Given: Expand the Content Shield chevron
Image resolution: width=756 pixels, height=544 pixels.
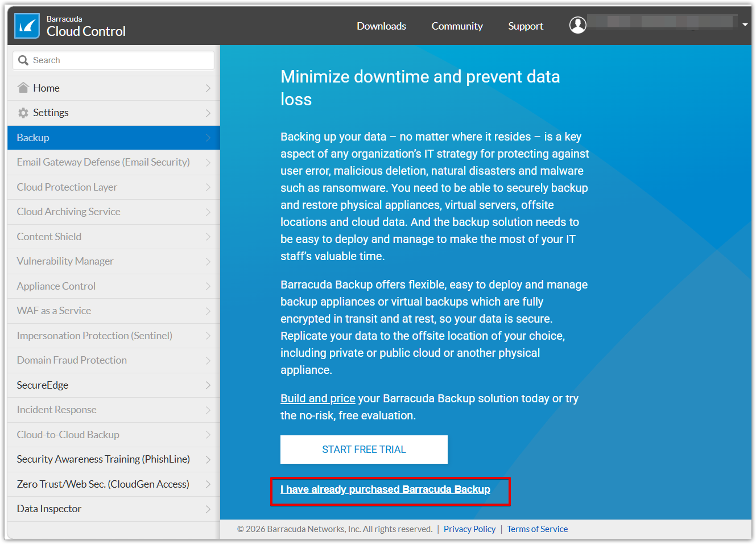Looking at the screenshot, I should 208,237.
